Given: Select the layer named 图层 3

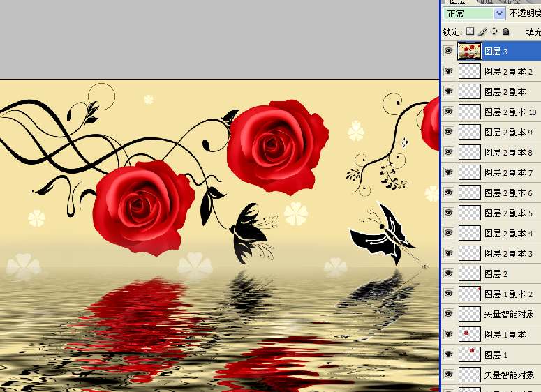Looking at the screenshot, I should click(x=496, y=52).
